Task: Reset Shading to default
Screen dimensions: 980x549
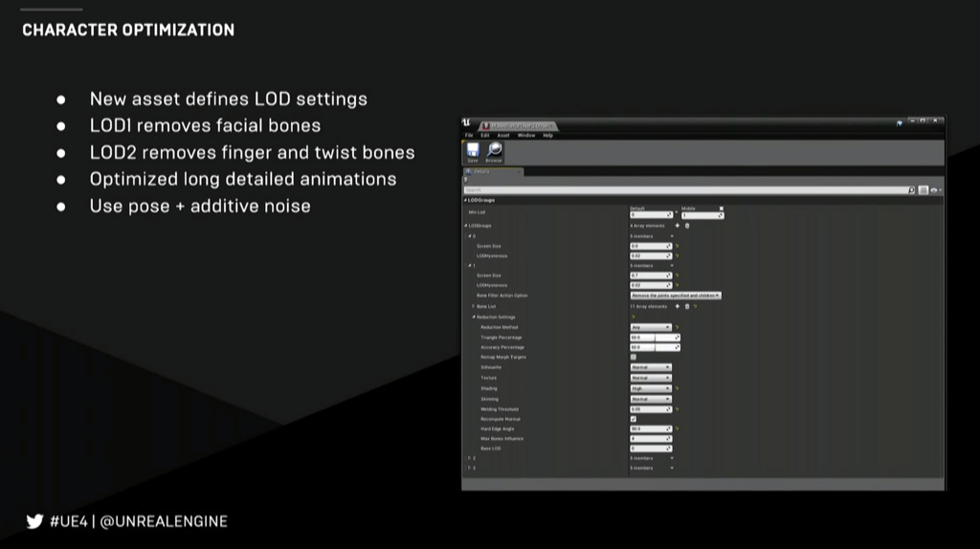Action: click(x=677, y=388)
